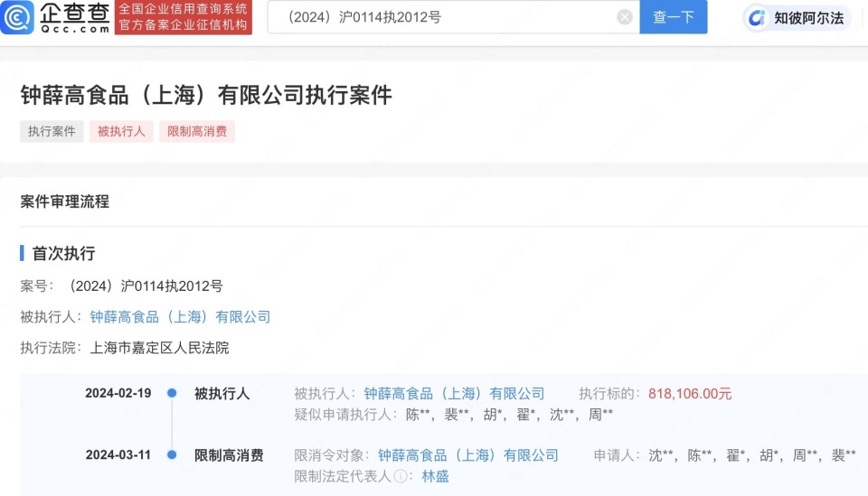Click the info icon beside 限制法定代表人
Screen dimensions: 868x496
pos(400,477)
